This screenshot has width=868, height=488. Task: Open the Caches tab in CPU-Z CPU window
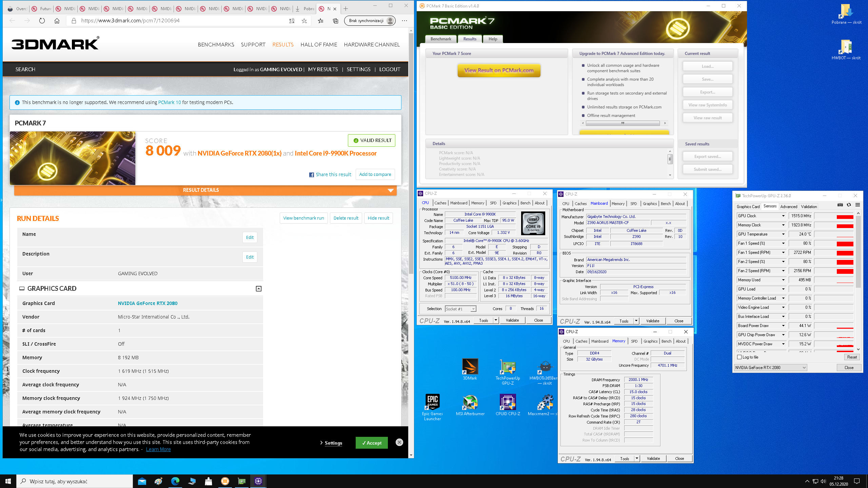pos(440,203)
